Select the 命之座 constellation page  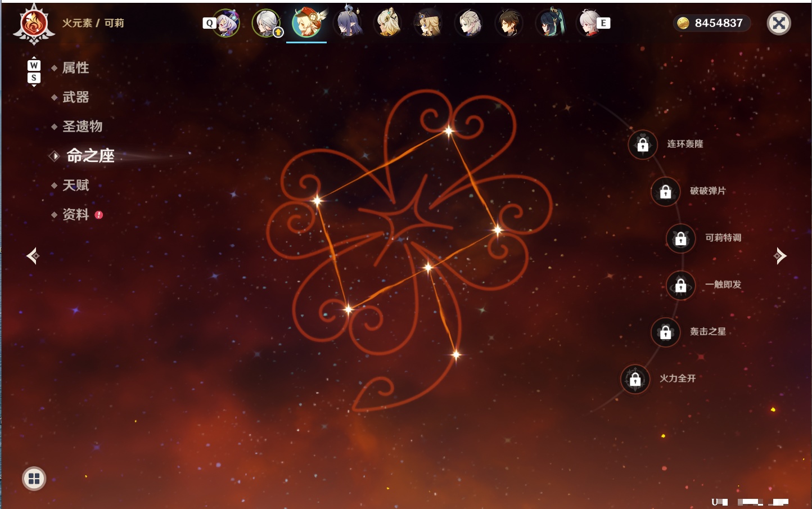(x=90, y=156)
